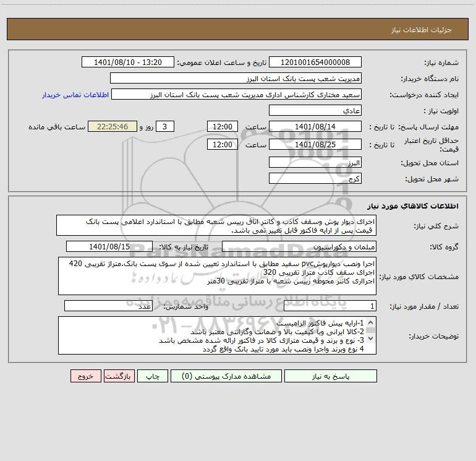Click quantity field showing 1
This screenshot has width=476, height=461.
(330, 306)
